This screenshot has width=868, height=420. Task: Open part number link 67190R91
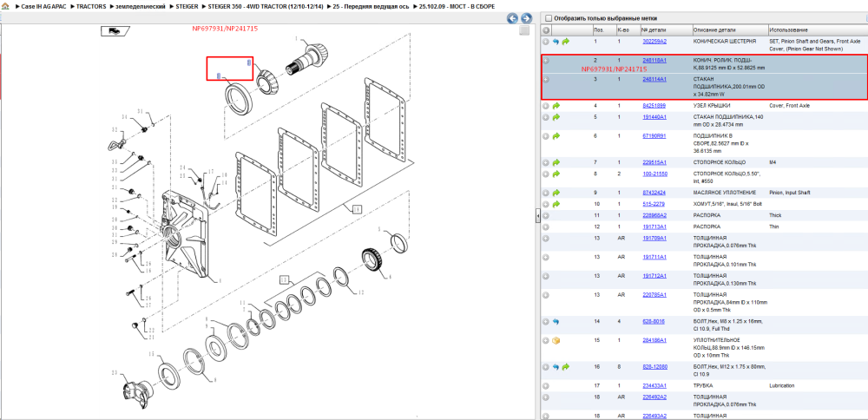(654, 135)
